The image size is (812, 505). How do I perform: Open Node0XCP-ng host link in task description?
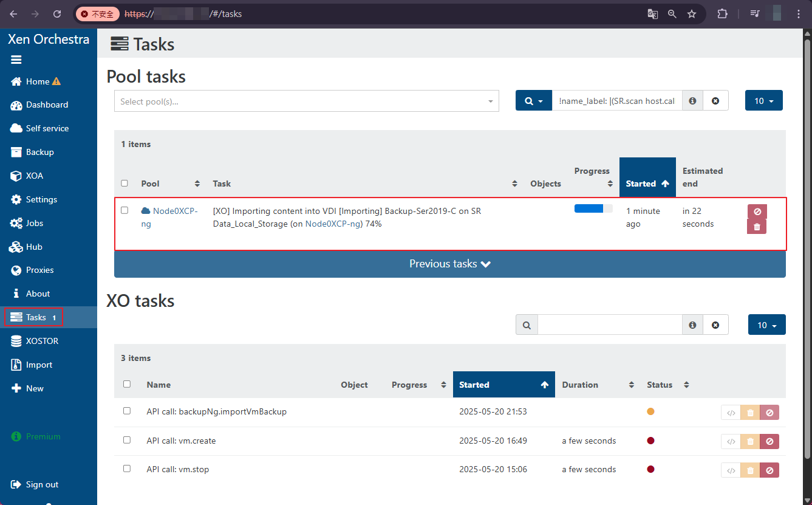[333, 224]
